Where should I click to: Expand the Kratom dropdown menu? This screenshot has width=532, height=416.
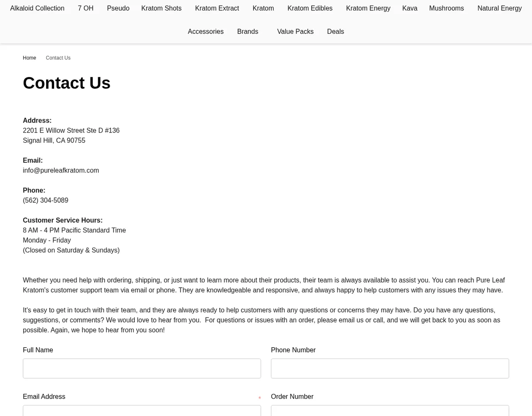click(x=263, y=8)
